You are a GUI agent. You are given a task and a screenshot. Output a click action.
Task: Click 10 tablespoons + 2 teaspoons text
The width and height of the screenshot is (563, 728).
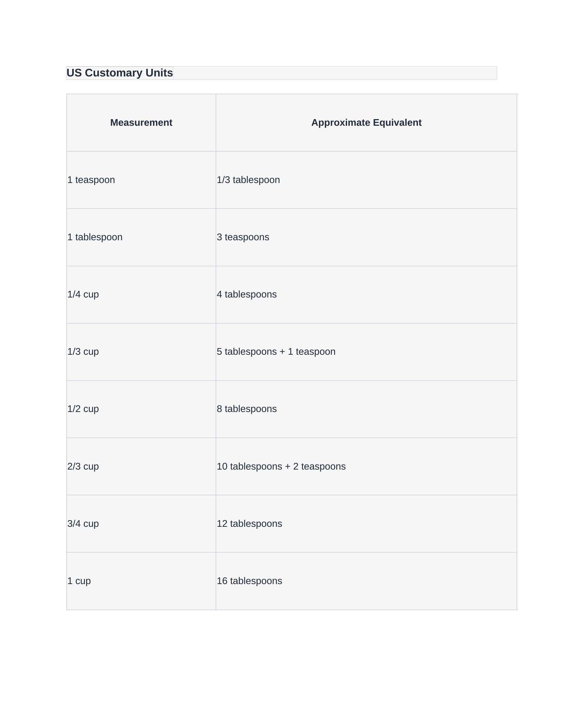pyautogui.click(x=281, y=466)
